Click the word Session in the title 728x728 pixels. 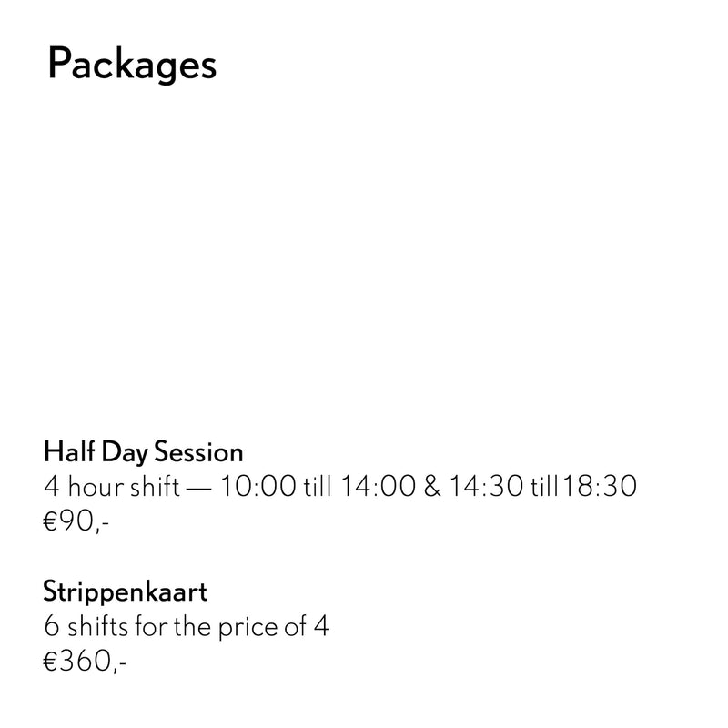pos(200,452)
